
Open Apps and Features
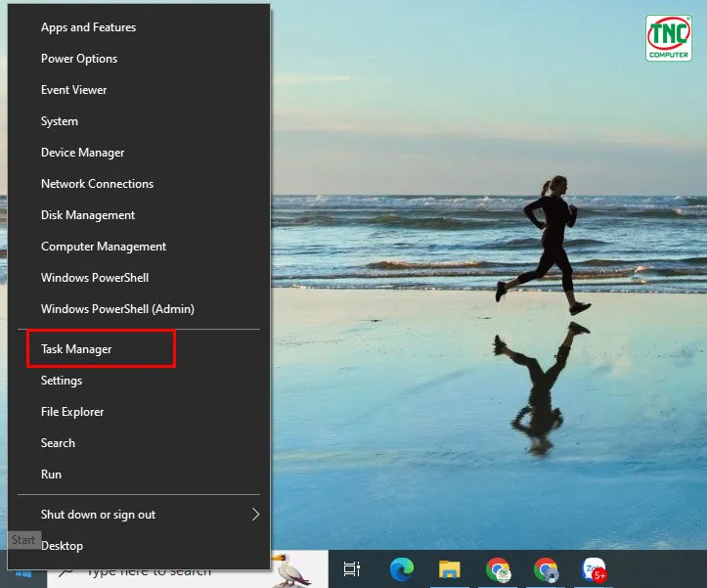coord(139,27)
